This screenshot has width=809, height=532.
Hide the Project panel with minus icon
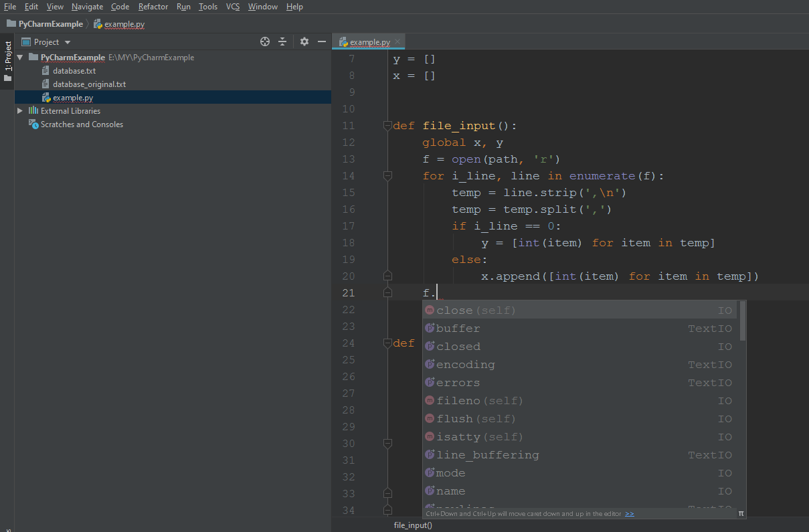(x=322, y=41)
